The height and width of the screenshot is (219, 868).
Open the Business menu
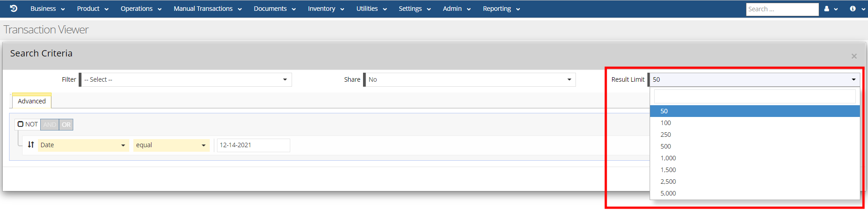(47, 9)
